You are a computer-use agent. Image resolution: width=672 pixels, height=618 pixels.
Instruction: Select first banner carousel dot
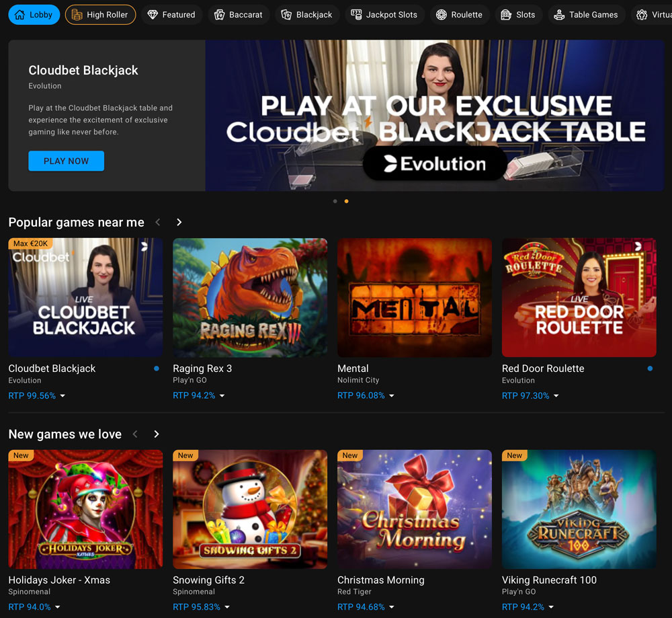[335, 201]
